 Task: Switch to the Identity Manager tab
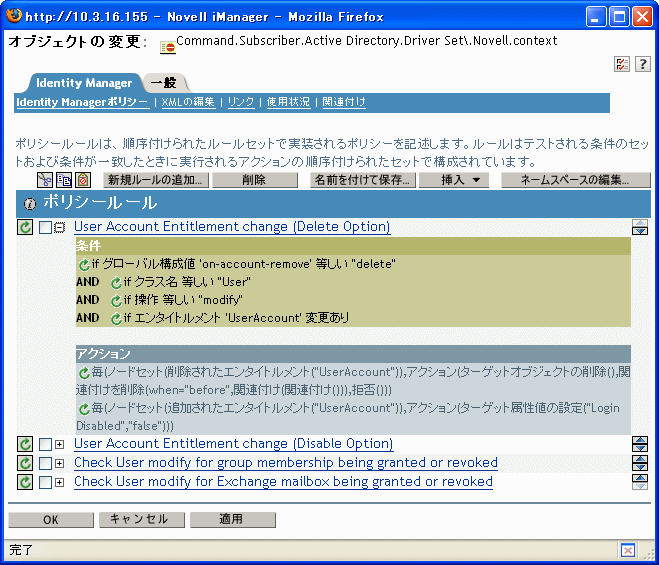pyautogui.click(x=84, y=83)
